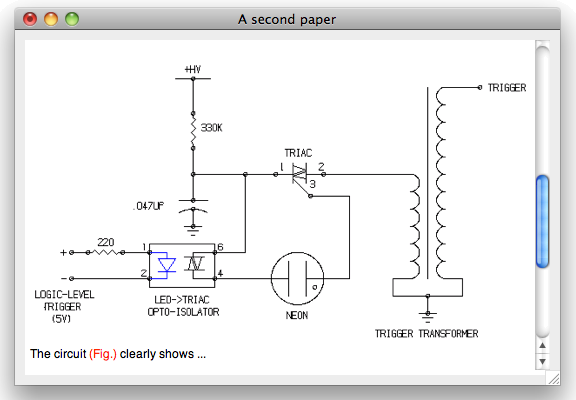576x400 pixels.
Task: Click the blue LED diode symbol
Action: click(166, 265)
